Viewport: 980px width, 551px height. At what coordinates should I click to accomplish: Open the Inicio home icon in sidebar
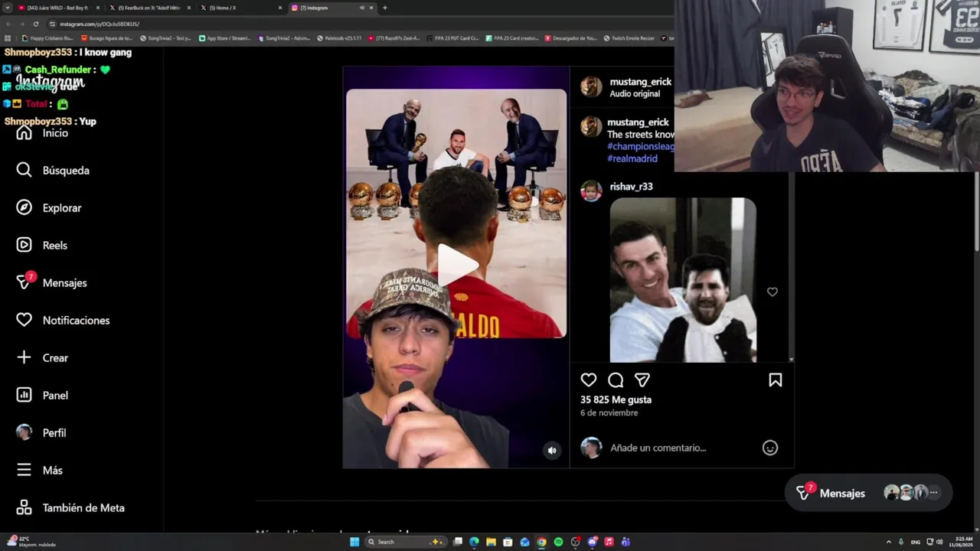(x=24, y=133)
